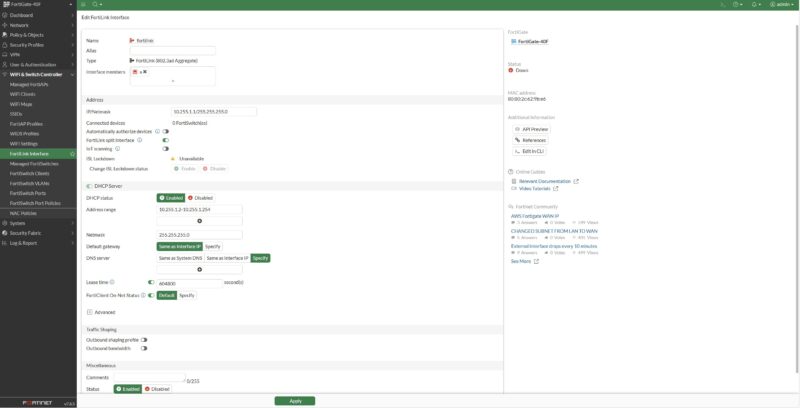The height and width of the screenshot is (408, 800).
Task: Open SSIDs page
Action: [16, 114]
